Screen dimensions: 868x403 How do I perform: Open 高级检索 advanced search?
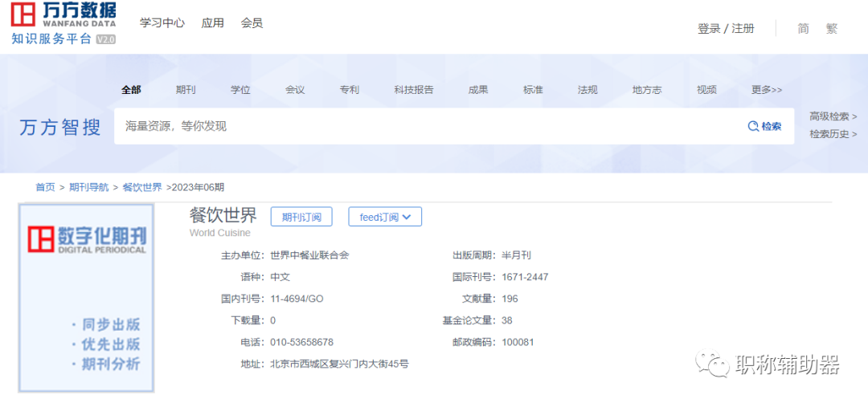pos(833,116)
